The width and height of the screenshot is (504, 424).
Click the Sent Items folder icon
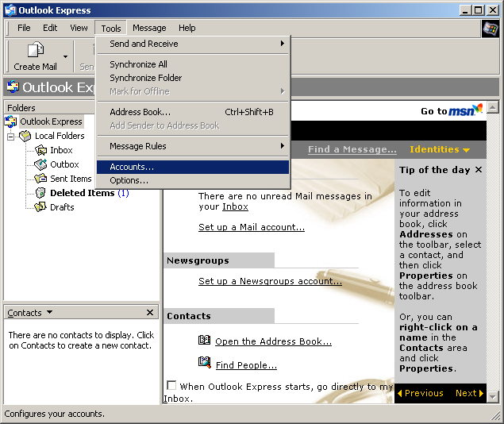[x=40, y=179]
